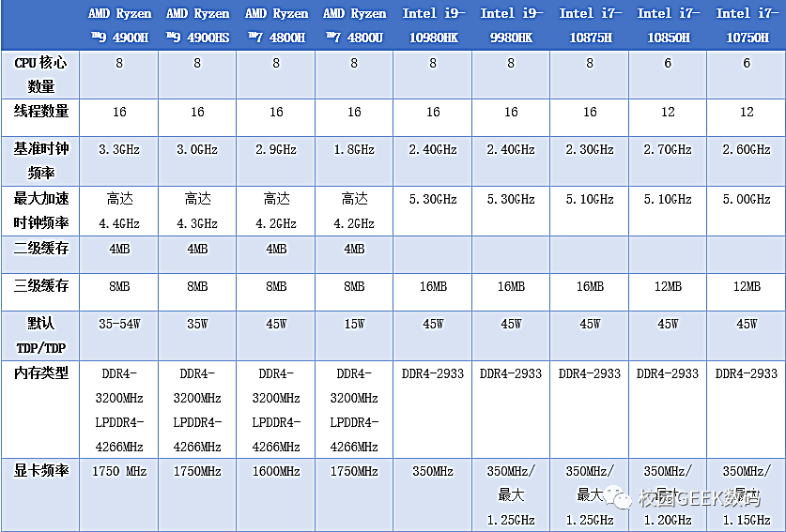Click 1750 MHz under Ryzen 9 4900H

pos(119,471)
